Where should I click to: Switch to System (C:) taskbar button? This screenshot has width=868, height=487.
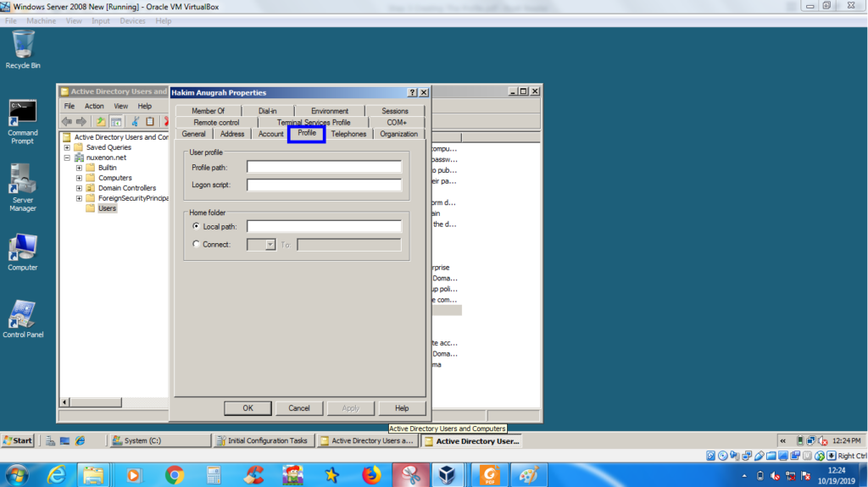point(160,441)
